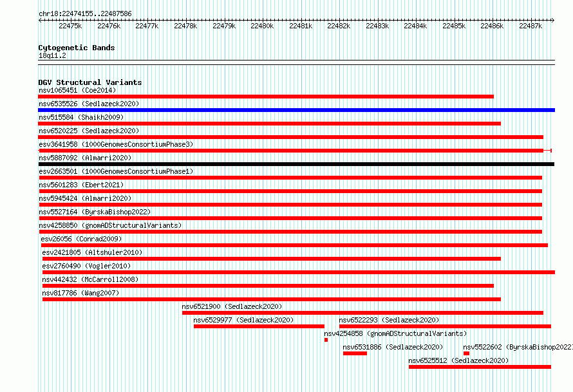Image resolution: width=573 pixels, height=392 pixels.
Task: Click nsv442432 (McCarroll2008) variant label
Action: pos(90,279)
